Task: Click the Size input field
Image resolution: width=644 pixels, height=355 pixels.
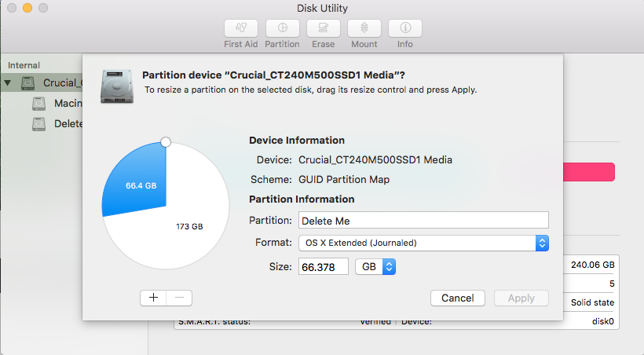Action: 324,267
